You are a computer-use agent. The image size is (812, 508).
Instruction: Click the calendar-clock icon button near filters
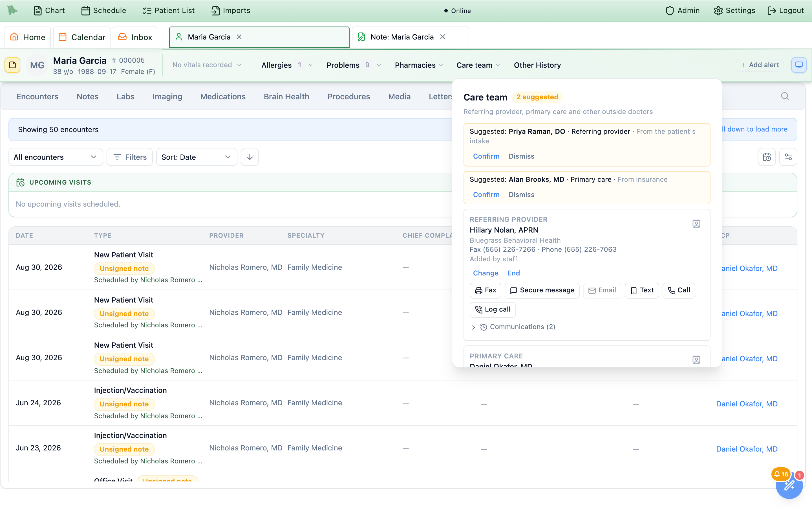(767, 157)
